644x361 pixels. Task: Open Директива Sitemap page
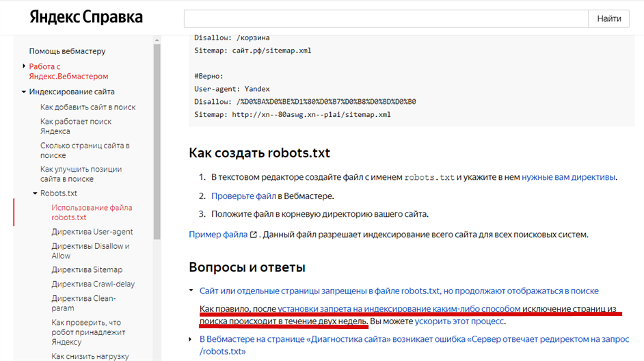click(87, 269)
